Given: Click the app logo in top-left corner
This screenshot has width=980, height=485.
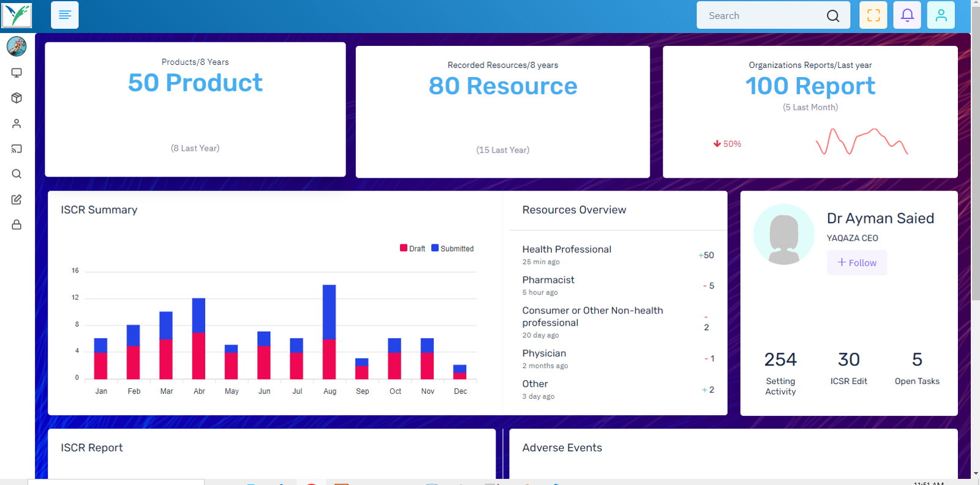Looking at the screenshot, I should (x=17, y=15).
